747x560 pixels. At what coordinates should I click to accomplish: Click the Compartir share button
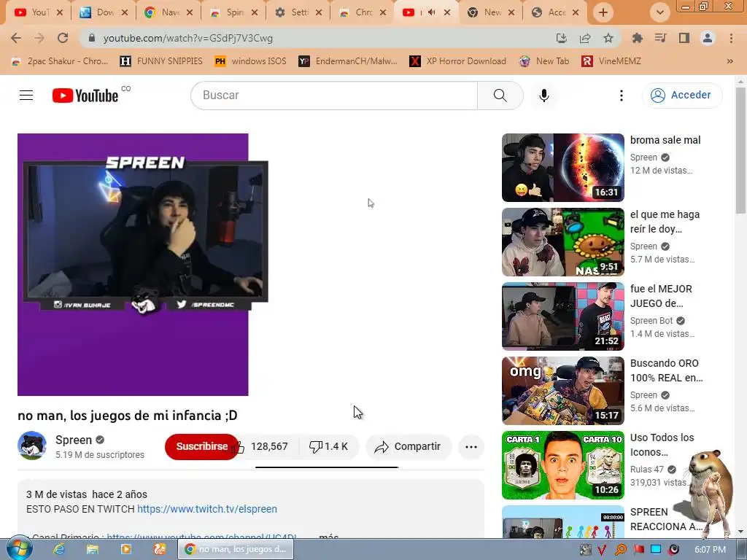409,447
